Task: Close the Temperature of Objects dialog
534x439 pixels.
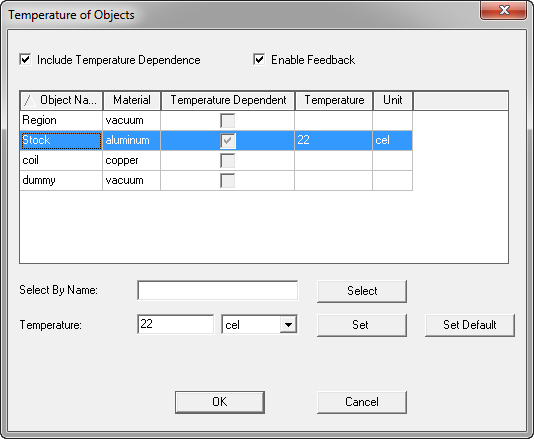Action: click(504, 10)
